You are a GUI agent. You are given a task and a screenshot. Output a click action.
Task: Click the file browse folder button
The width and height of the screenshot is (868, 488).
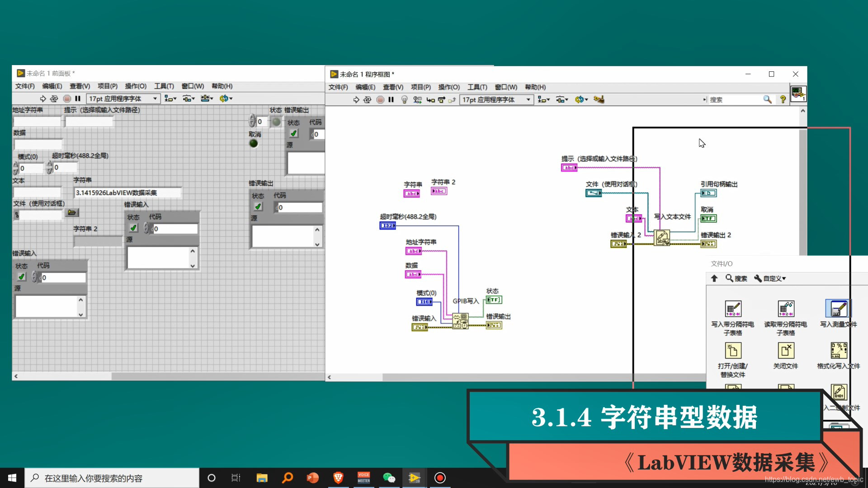(72, 212)
